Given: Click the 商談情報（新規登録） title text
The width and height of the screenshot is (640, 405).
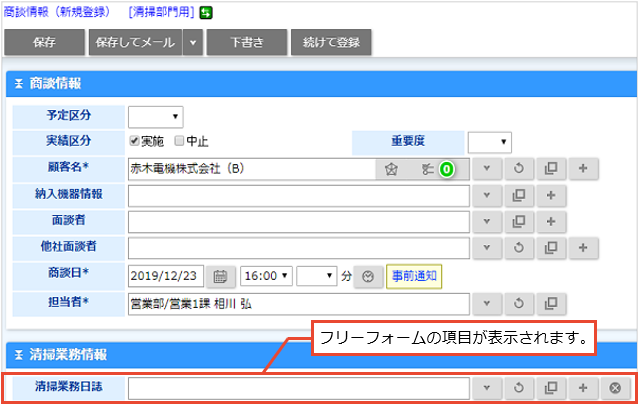Looking at the screenshot, I should [57, 12].
